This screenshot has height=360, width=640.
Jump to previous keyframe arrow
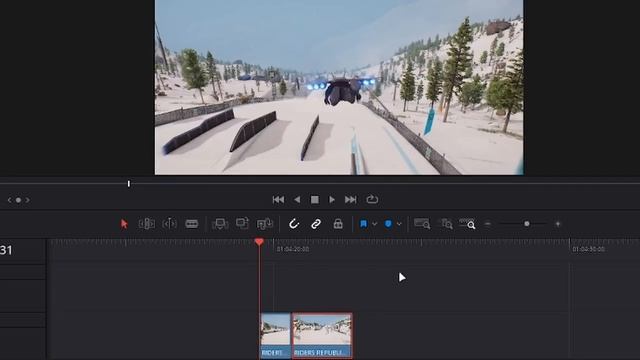(x=9, y=200)
